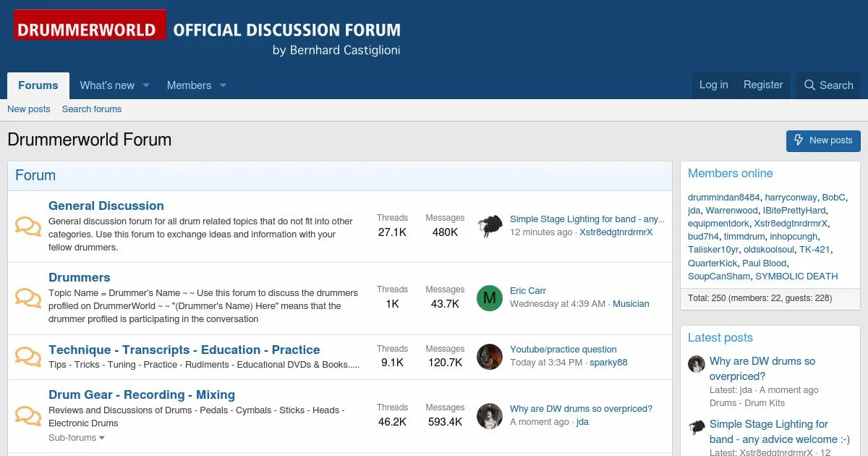Click member bud7h4 in Members online
The image size is (868, 456).
703,237
